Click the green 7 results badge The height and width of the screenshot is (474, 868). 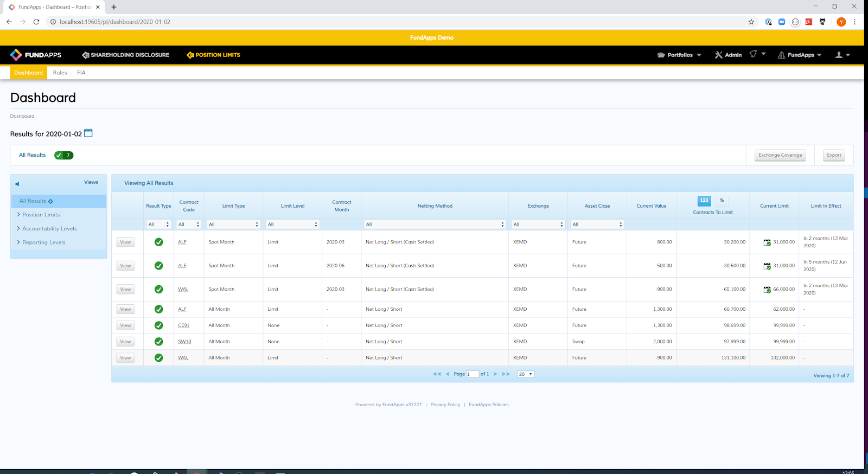[x=64, y=155]
